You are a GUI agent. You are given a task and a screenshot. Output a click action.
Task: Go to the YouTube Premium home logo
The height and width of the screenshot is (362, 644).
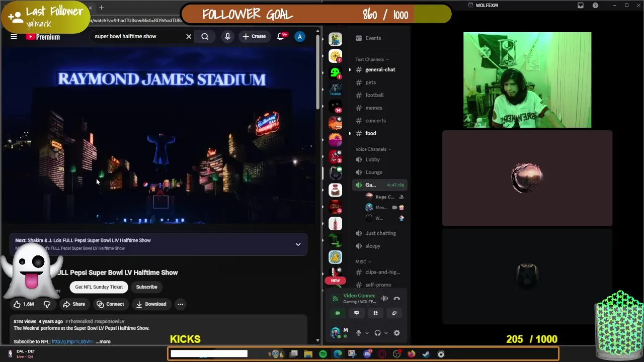[43, 37]
